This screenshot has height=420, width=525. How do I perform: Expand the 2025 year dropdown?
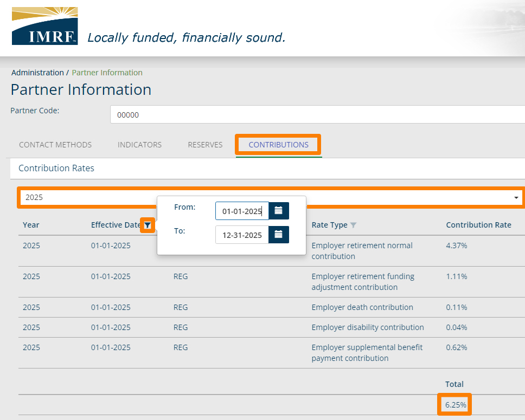click(515, 198)
